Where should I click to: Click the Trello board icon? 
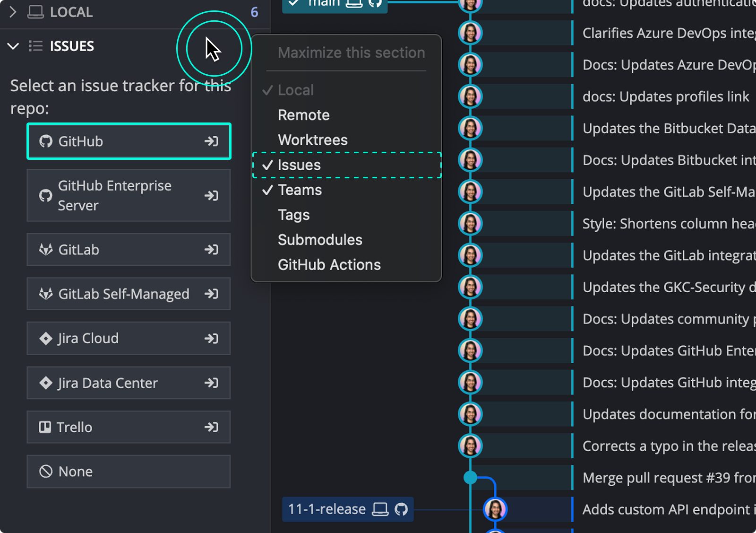tap(45, 427)
